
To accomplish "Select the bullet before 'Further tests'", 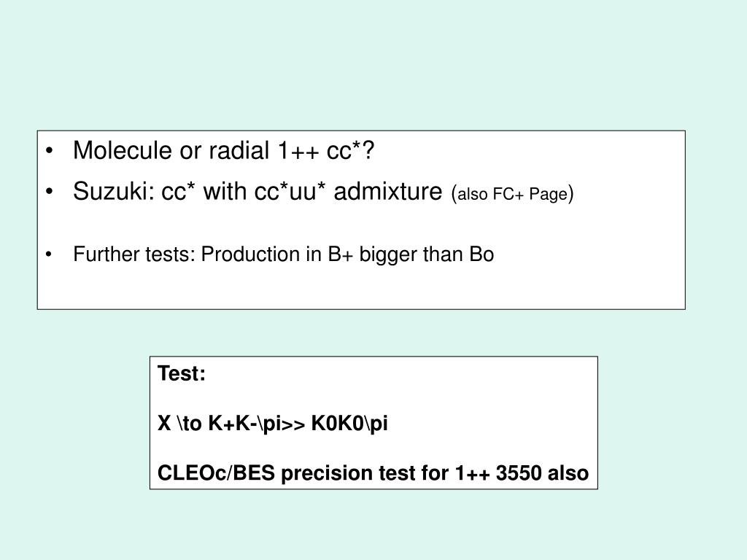I will click(x=49, y=254).
